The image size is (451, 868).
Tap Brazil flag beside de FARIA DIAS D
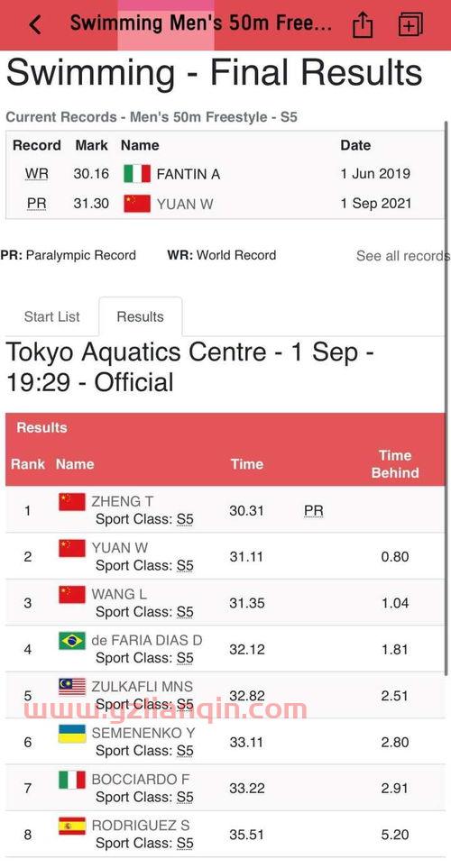click(x=72, y=641)
